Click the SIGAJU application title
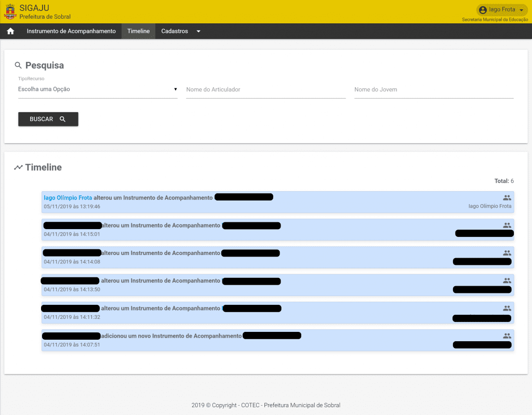The height and width of the screenshot is (415, 532). 34,8
